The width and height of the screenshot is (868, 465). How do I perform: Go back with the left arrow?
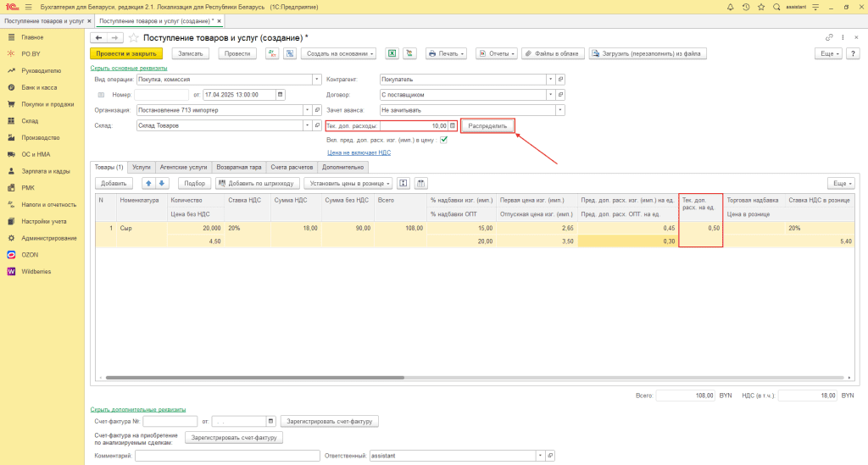click(x=98, y=37)
